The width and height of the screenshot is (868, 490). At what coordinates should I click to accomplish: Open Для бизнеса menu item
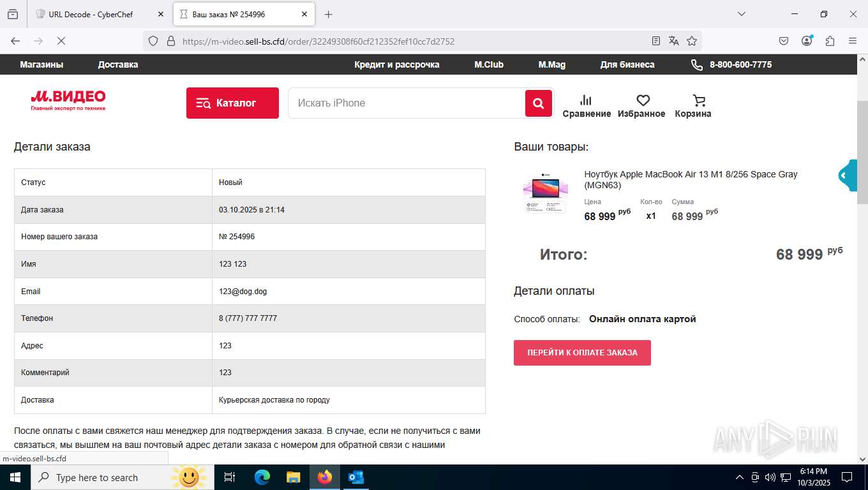(x=627, y=64)
